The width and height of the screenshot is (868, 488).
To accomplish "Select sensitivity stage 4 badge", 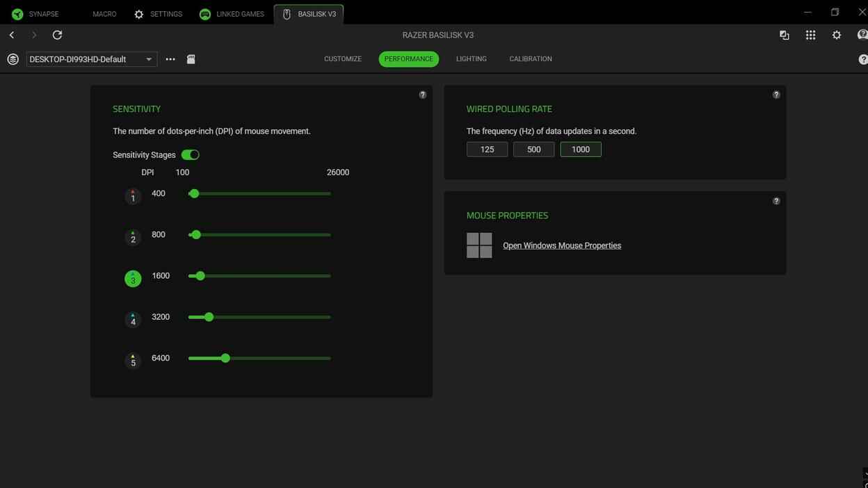I will tap(133, 320).
